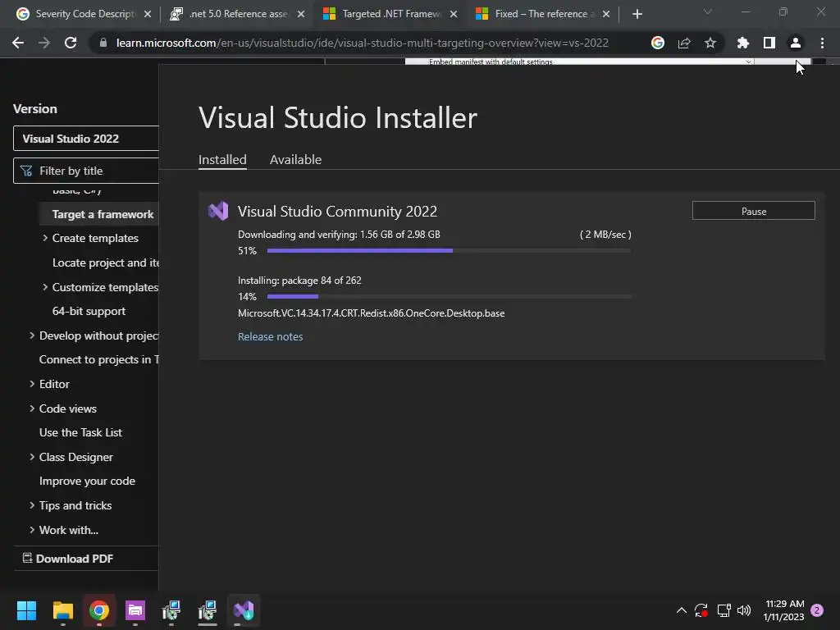Click the sync status tray icon
Screen dimensions: 840x630
pyautogui.click(x=701, y=610)
